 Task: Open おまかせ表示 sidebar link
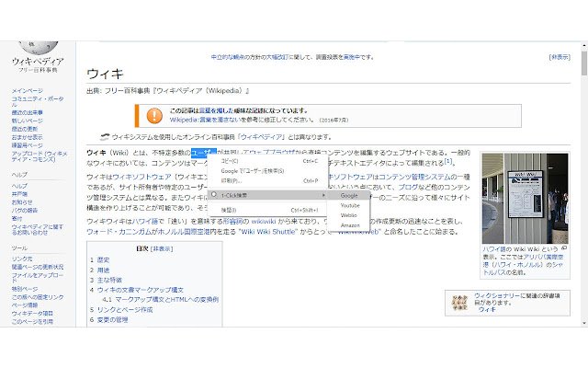tap(27, 137)
